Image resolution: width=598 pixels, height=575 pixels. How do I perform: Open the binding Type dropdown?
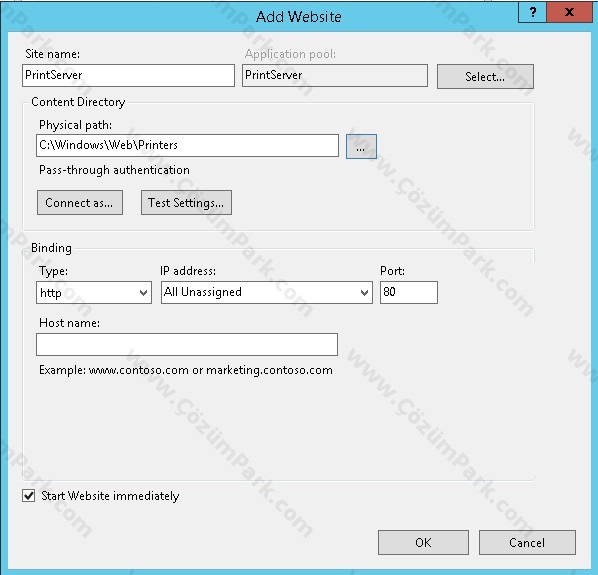[x=94, y=292]
